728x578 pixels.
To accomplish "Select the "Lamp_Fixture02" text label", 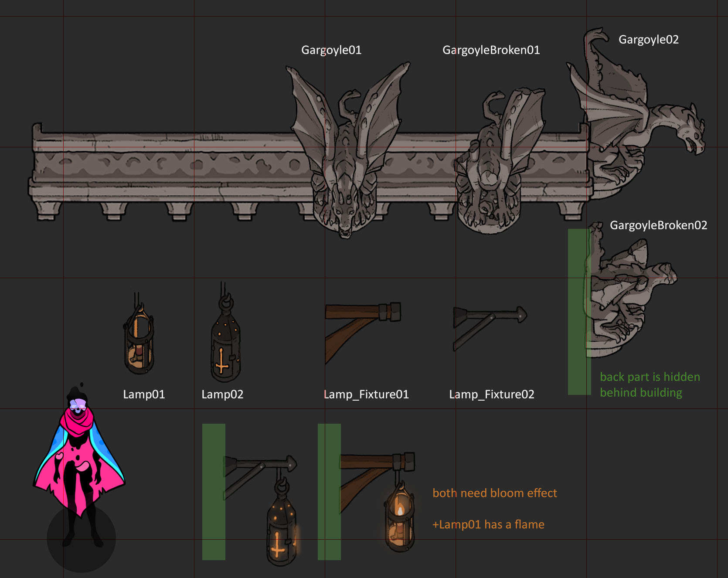I will [x=491, y=394].
